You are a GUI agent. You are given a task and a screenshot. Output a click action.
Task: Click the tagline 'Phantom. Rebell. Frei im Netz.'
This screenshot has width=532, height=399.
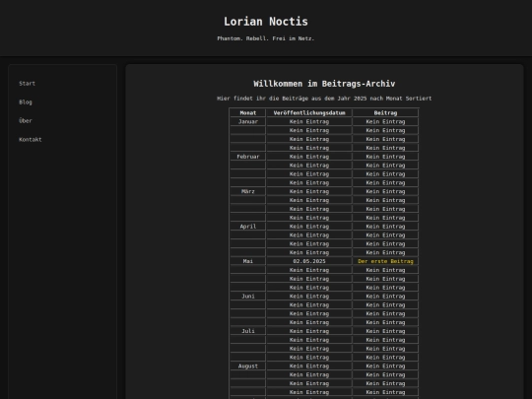266,38
